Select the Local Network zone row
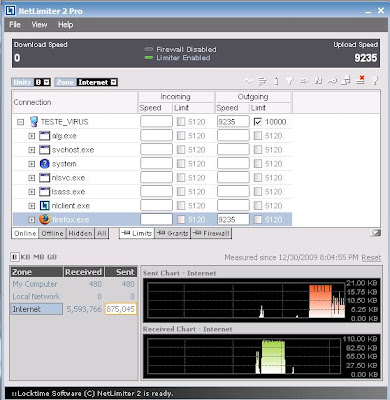Screen dimensions: 390x400 (74, 297)
